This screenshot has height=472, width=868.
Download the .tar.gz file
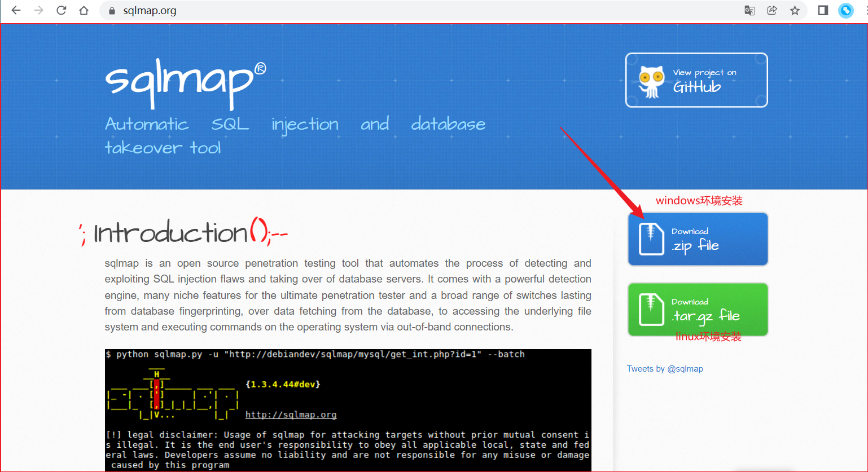(x=698, y=309)
